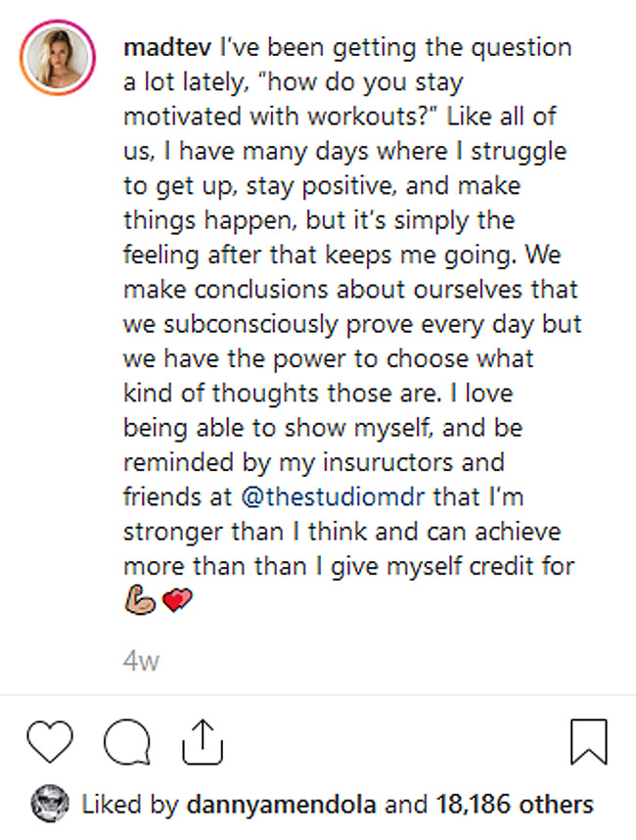This screenshot has width=636, height=840.
Task: Like the post with the heart icon
Action: (48, 741)
